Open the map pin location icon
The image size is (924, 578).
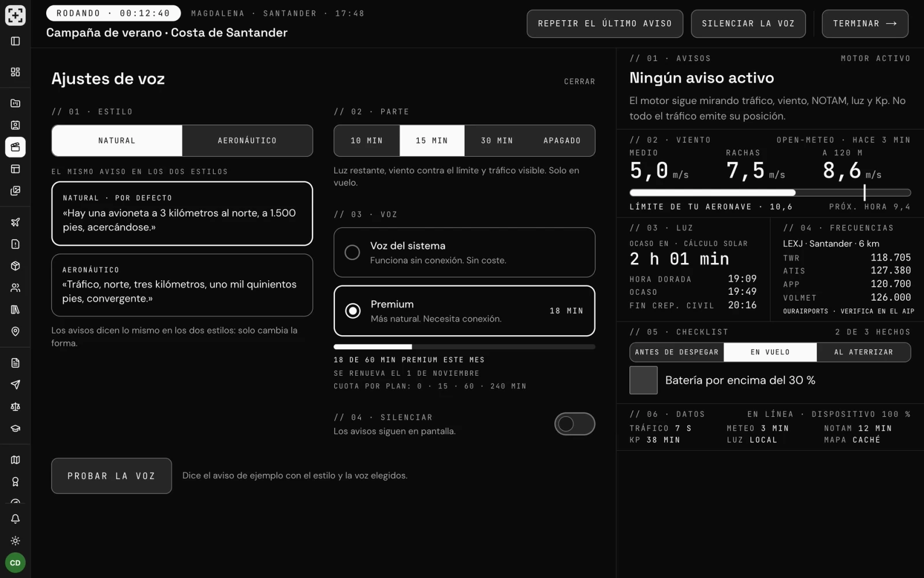16,331
